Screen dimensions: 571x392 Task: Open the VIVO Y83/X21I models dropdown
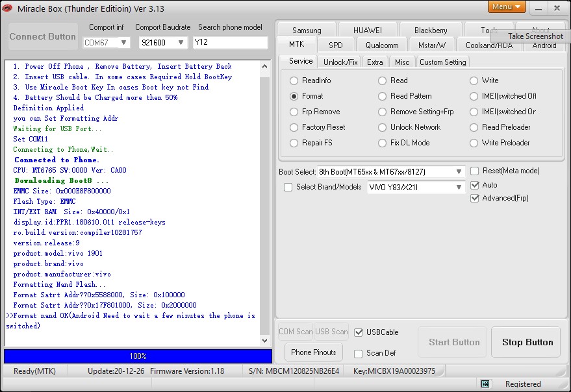pos(459,187)
